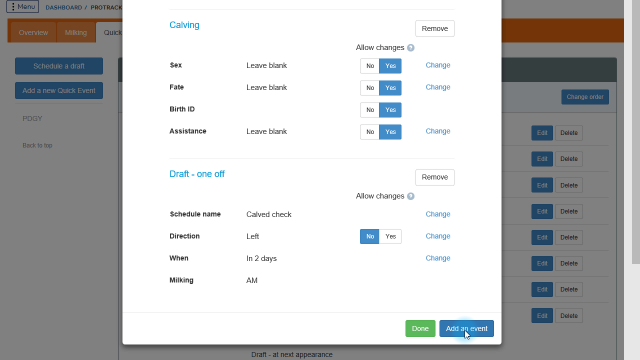This screenshot has width=640, height=360.
Task: Set Birth ID allow changes to Yes
Action: pyautogui.click(x=391, y=110)
